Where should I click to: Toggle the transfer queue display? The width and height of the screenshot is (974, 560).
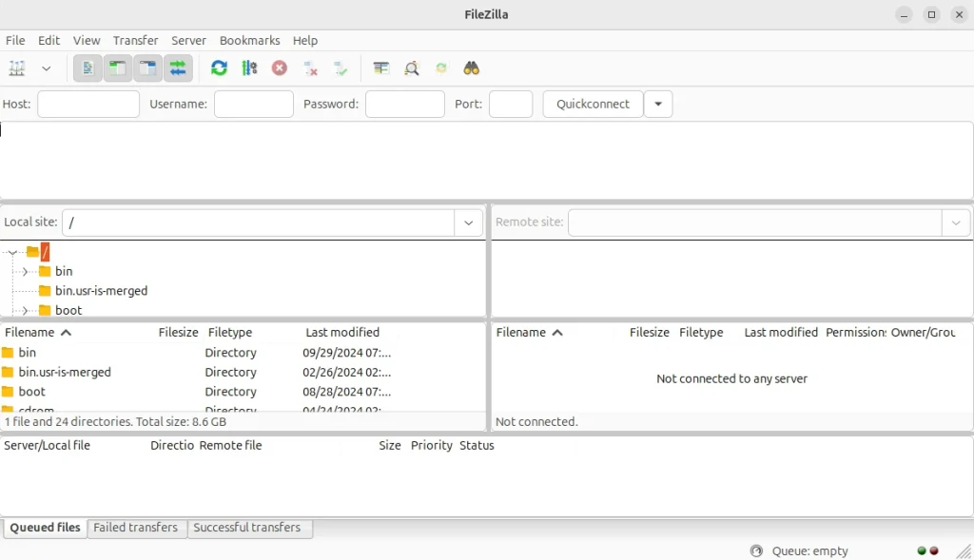pyautogui.click(x=178, y=68)
